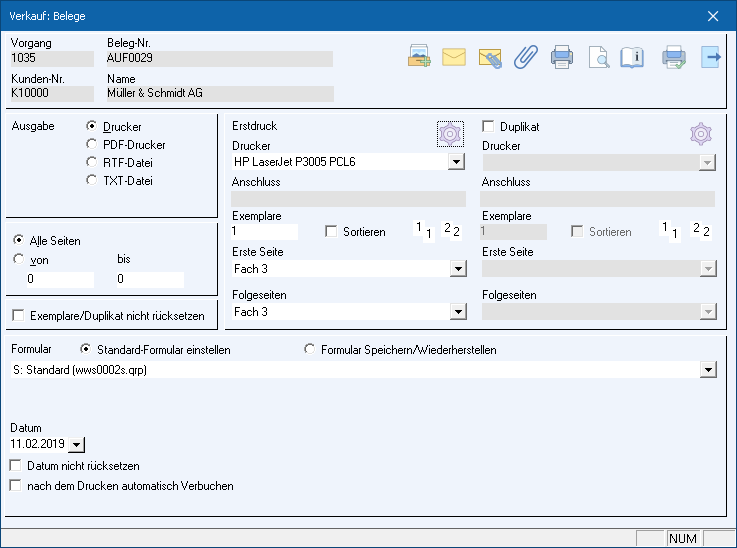Expand the HP LaserJet printer dropdown
Image resolution: width=737 pixels, height=548 pixels.
tap(456, 161)
